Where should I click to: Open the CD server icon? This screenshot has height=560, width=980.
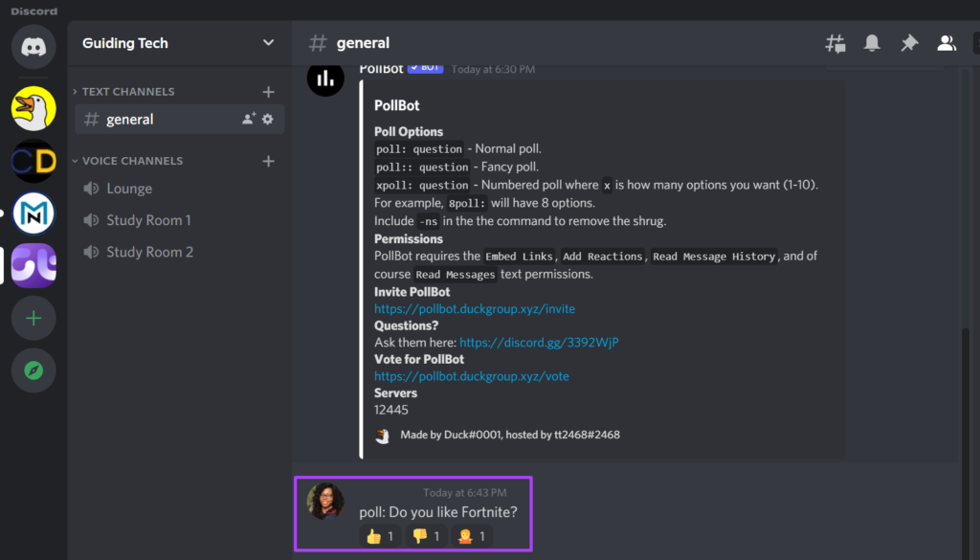(33, 161)
